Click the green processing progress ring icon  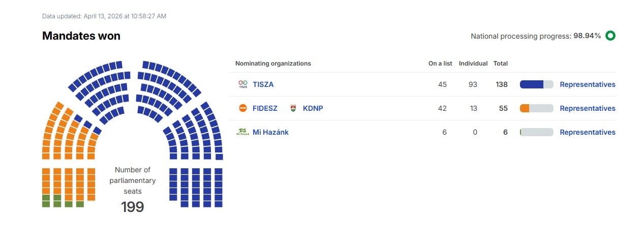click(610, 36)
